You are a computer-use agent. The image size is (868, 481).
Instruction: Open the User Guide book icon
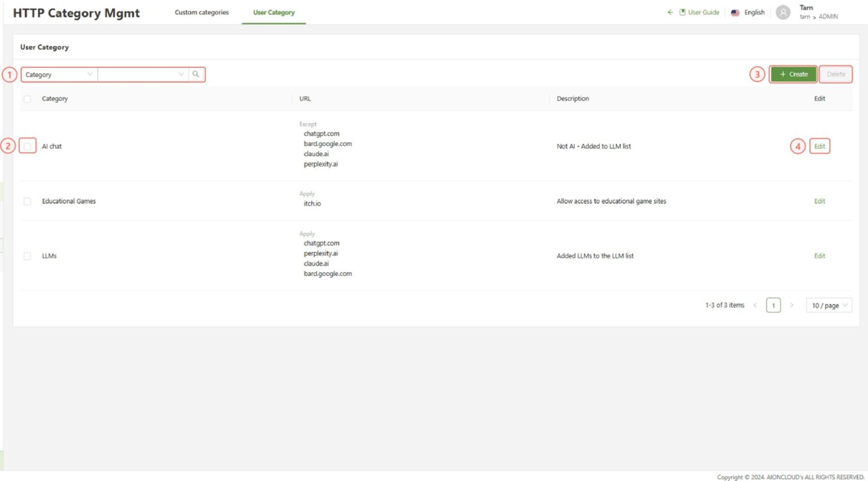click(683, 12)
